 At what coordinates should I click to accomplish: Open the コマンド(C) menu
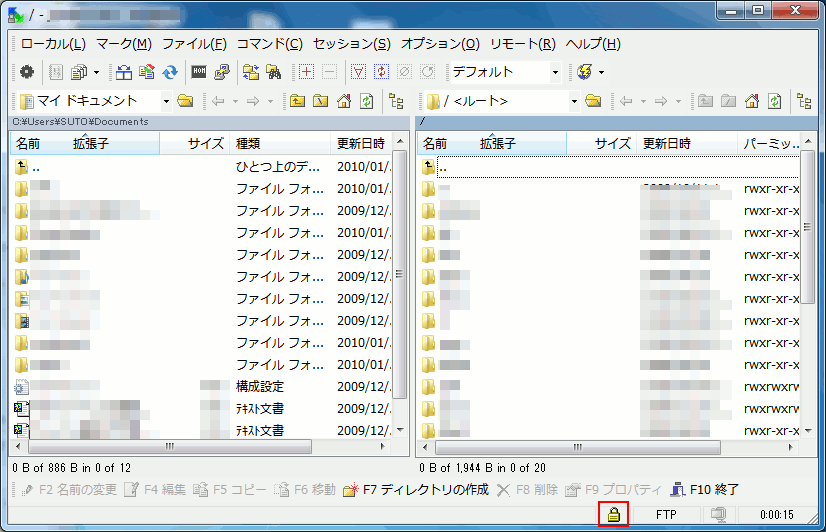coord(269,44)
